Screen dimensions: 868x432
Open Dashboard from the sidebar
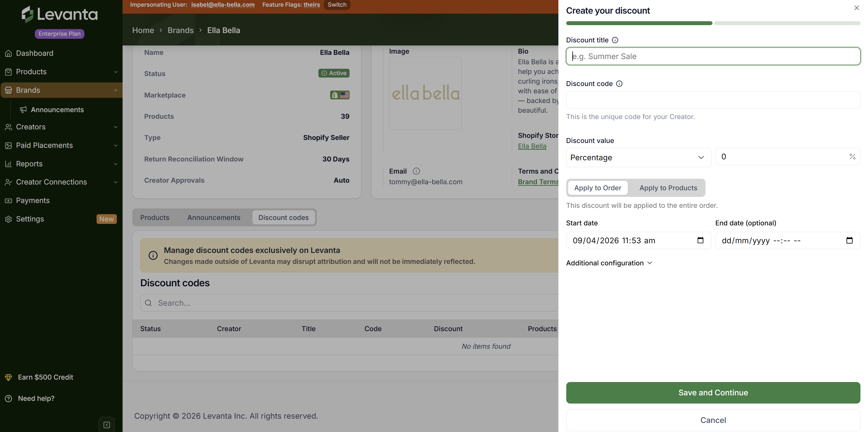[35, 53]
